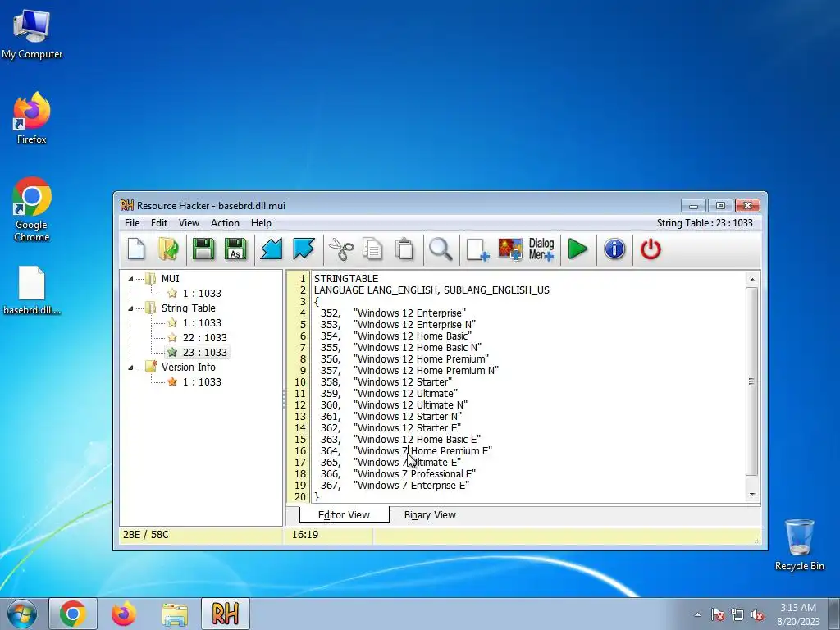Click the muted volume tray icon
840x630 pixels.
click(757, 614)
